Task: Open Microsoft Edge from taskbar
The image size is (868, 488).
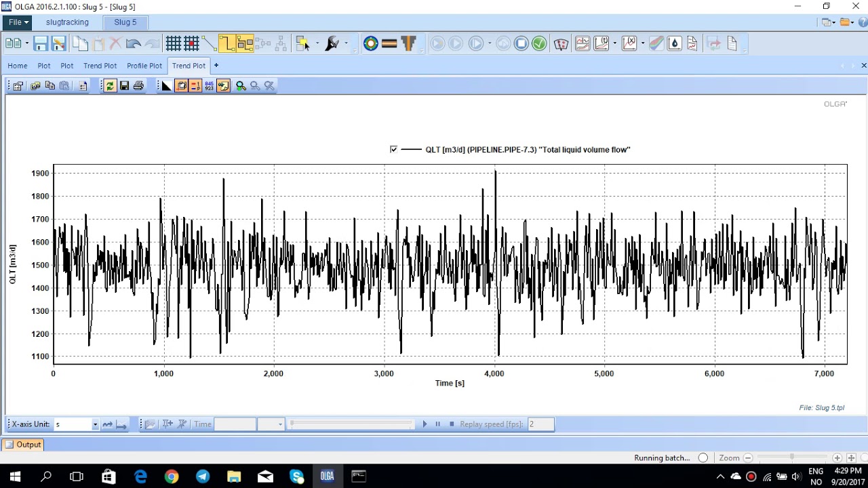Action: point(140,476)
